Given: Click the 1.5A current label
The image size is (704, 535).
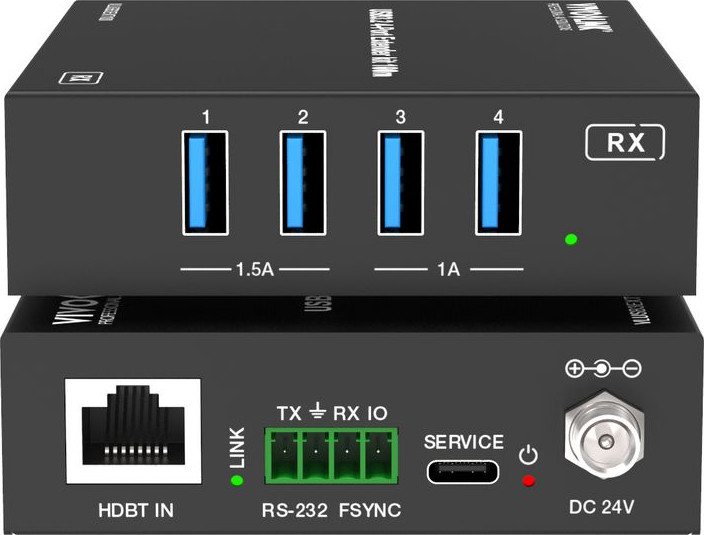Looking at the screenshot, I should pos(255,269).
